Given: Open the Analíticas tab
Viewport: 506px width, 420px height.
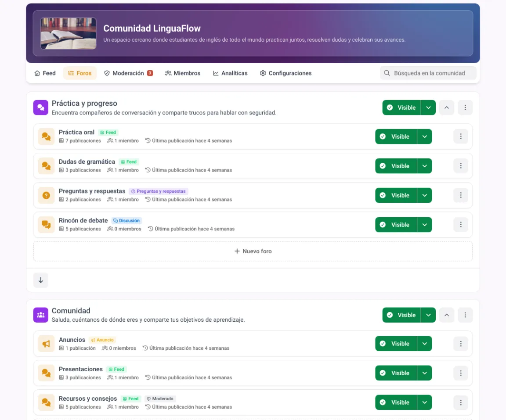Looking at the screenshot, I should tap(230, 73).
